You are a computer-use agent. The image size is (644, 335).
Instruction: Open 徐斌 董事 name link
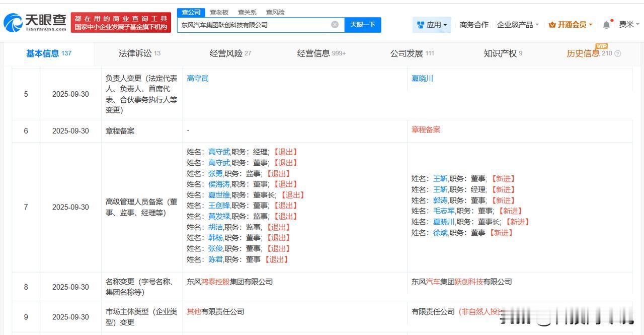(x=440, y=232)
